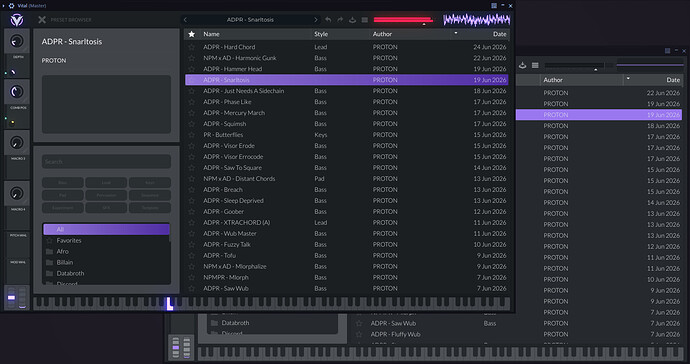The image size is (690, 364).
Task: Click ADPR - Snarltosis preset name title
Action: tap(72, 42)
